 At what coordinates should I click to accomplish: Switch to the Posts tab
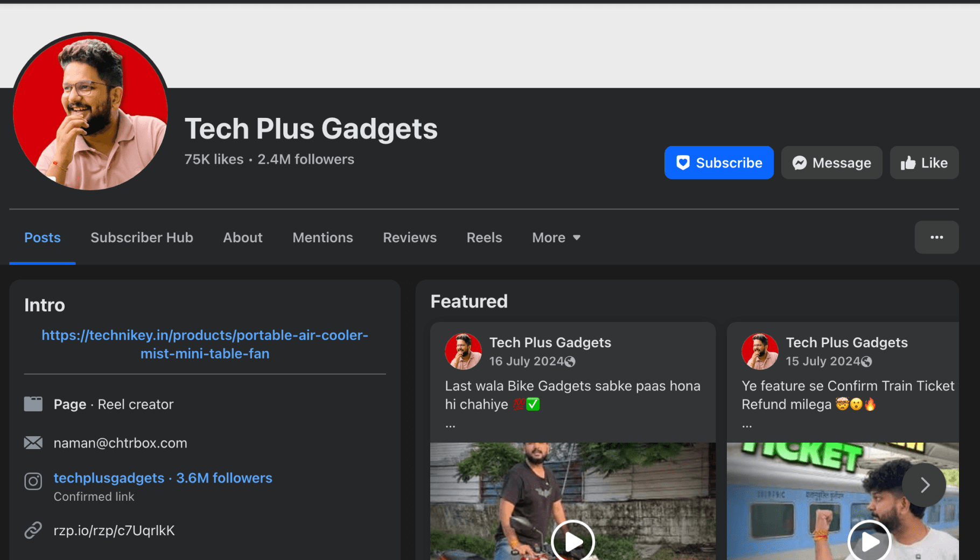pos(43,237)
